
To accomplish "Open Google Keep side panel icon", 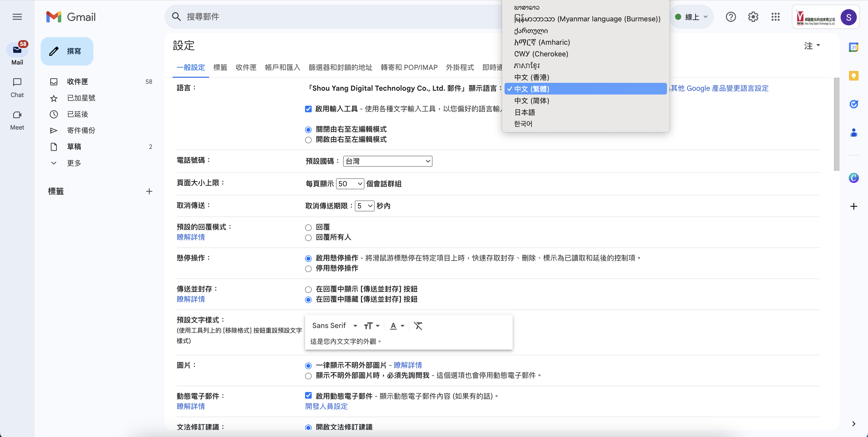I will click(x=853, y=76).
